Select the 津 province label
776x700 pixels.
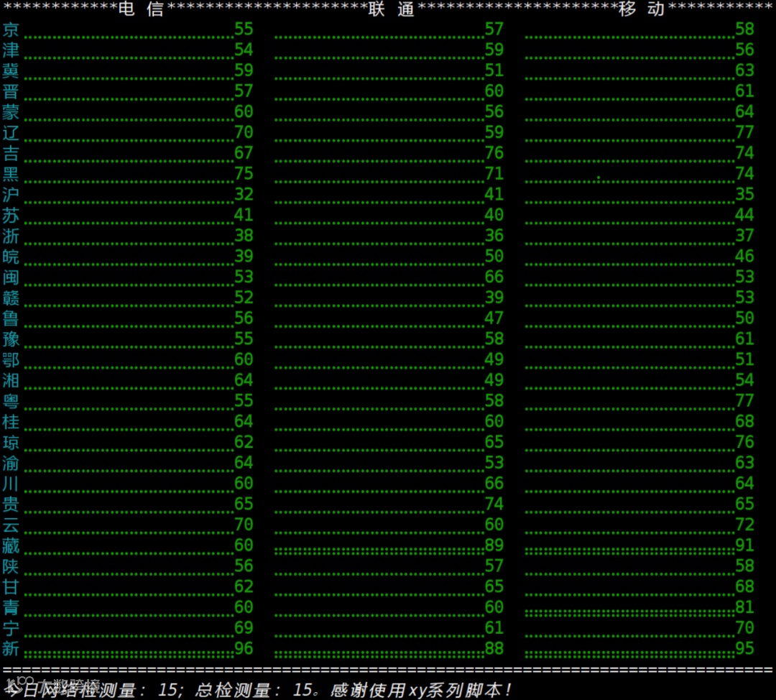click(11, 50)
